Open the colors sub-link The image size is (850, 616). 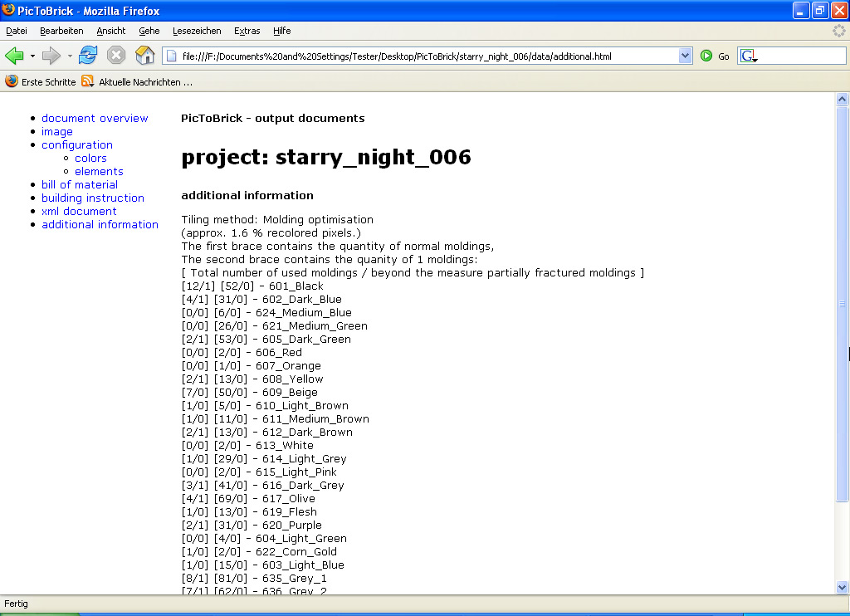90,159
